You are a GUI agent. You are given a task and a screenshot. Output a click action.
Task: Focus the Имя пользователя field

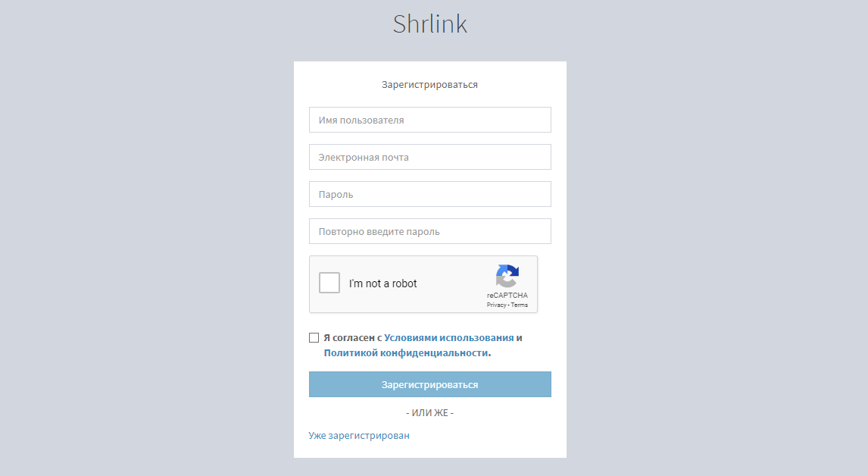pos(430,120)
